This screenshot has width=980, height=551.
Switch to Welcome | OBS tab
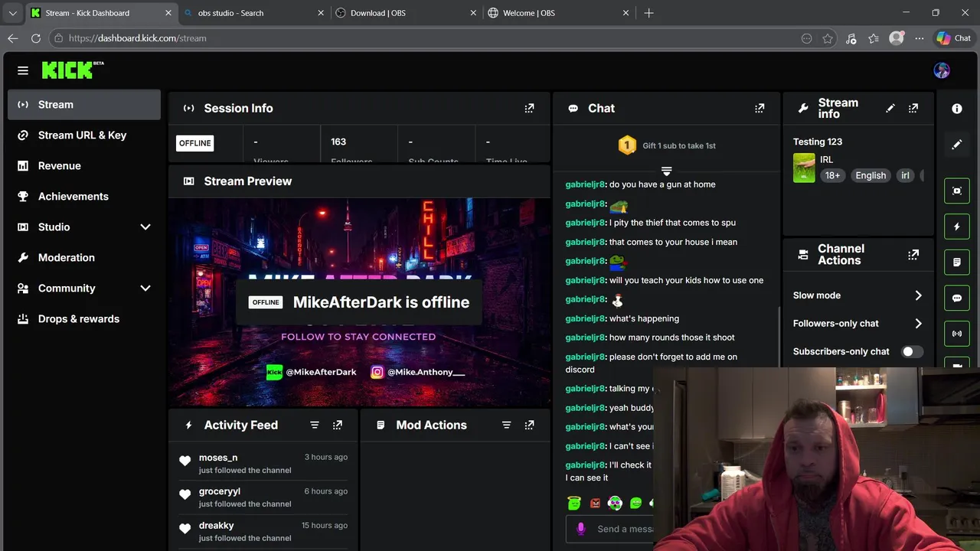[558, 13]
